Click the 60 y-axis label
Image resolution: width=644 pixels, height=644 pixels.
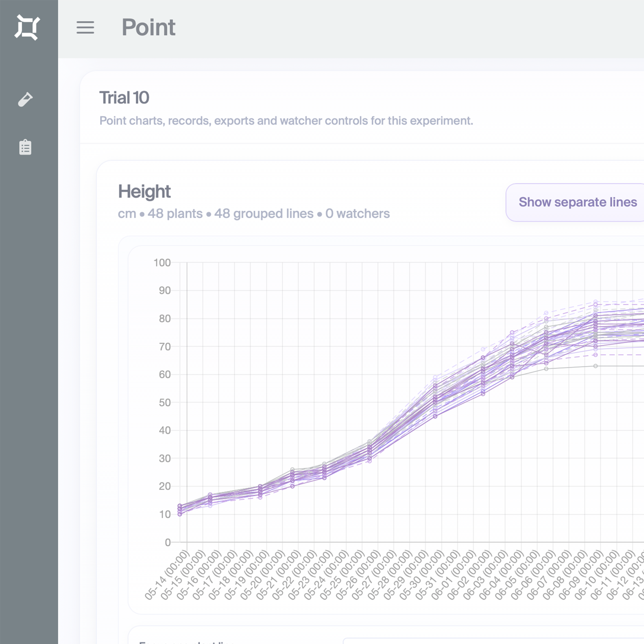(165, 374)
